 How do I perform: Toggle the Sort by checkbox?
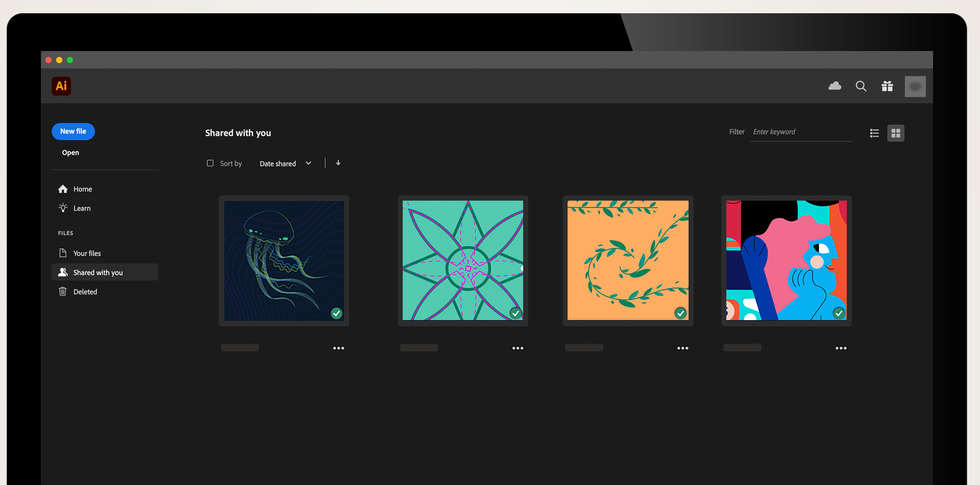pos(210,163)
